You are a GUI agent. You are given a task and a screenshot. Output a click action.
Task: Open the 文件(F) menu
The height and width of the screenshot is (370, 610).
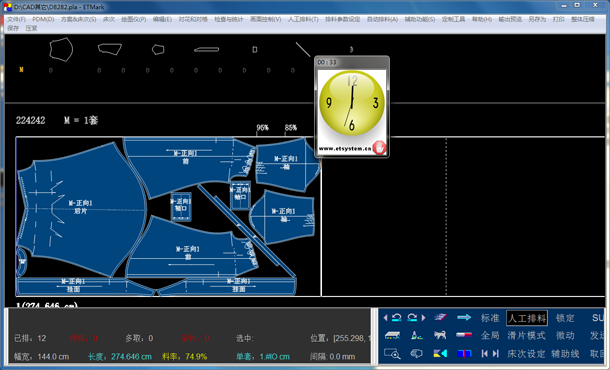click(x=16, y=19)
